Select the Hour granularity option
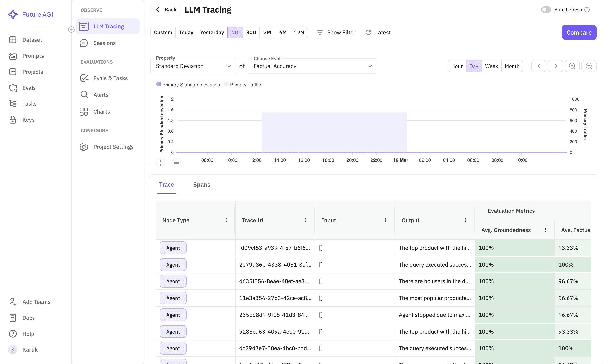 coord(456,66)
